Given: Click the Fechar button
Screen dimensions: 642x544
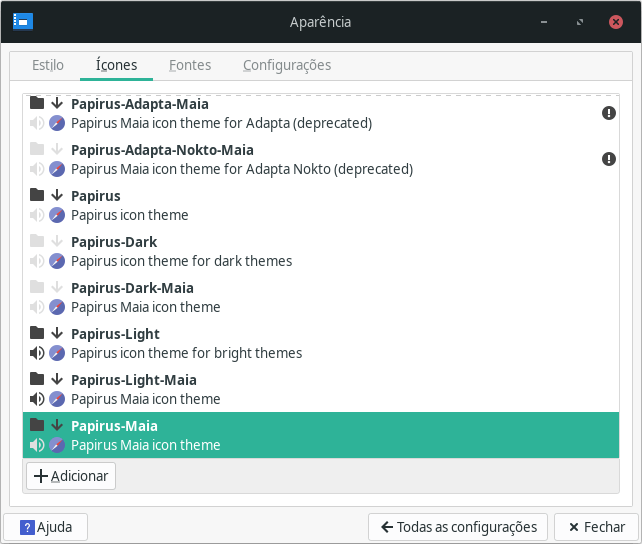Looking at the screenshot, I should (597, 527).
